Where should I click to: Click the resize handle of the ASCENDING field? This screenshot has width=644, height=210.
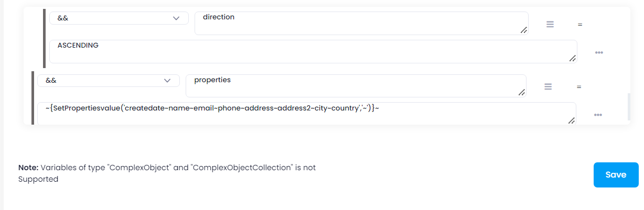572,58
